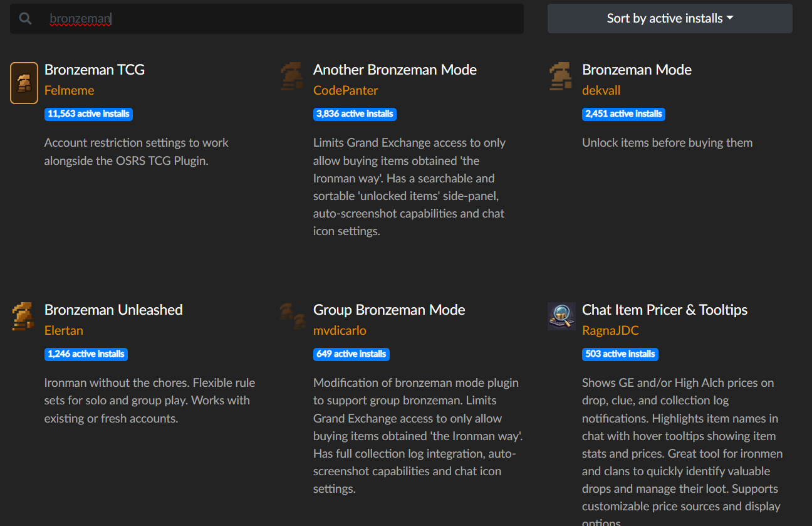Click the 11,563 active installs badge
This screenshot has width=812, height=526.
pos(88,114)
